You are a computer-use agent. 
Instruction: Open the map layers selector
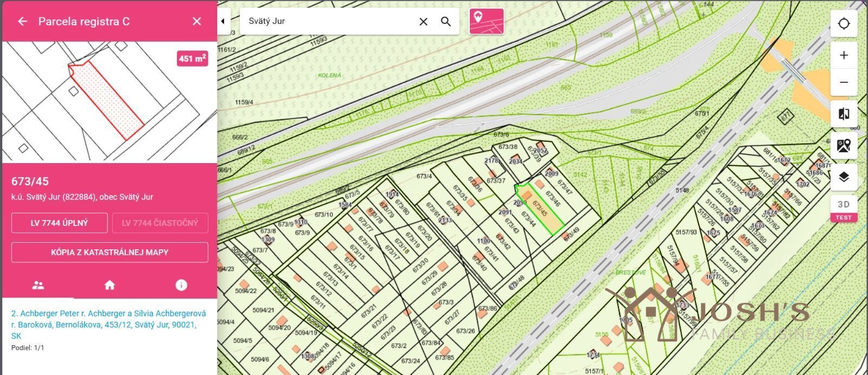point(844,177)
